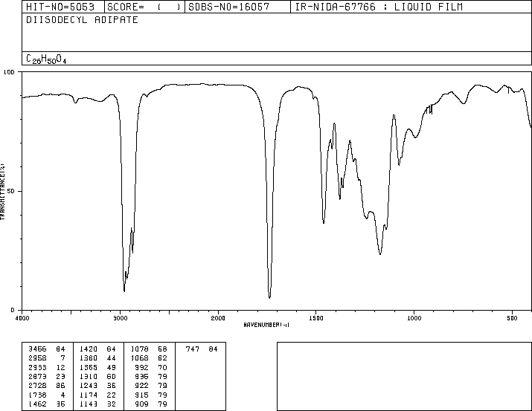Viewport: 532px width, 411px height.
Task: Select the SDBS-NO=16057 header text
Action: (228, 7)
